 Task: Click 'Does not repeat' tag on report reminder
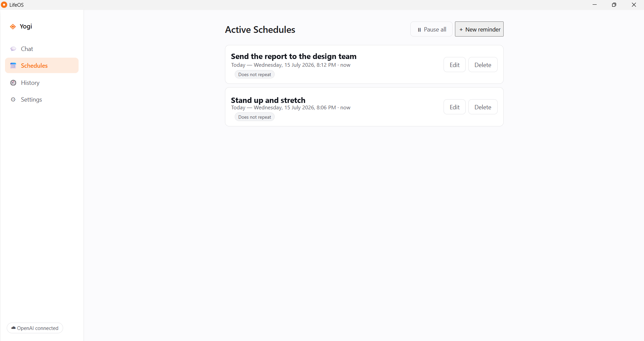(x=255, y=74)
